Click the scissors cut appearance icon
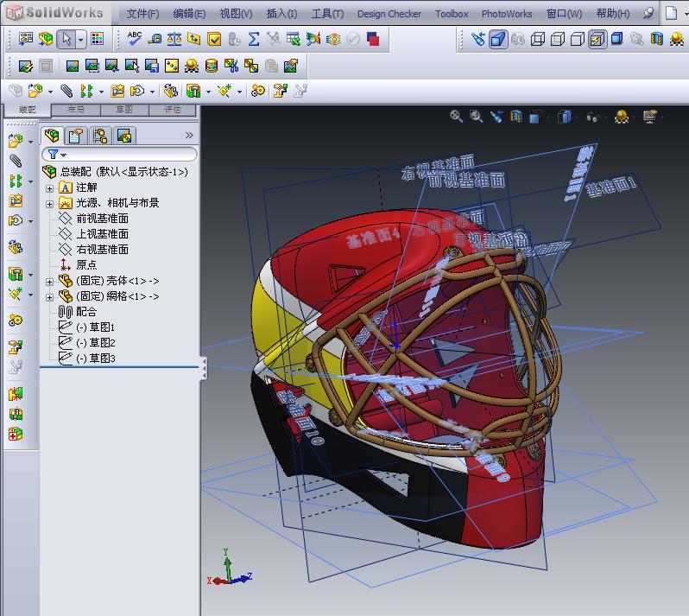The image size is (689, 616). 231,67
